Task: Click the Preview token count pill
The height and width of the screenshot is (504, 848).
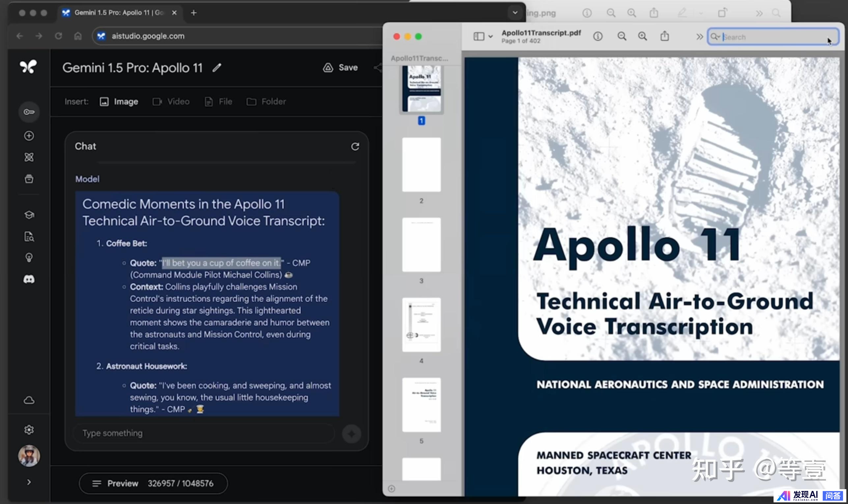Action: [153, 483]
